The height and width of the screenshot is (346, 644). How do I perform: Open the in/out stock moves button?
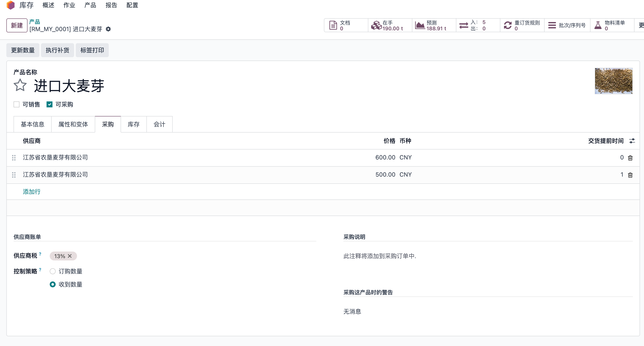point(478,25)
